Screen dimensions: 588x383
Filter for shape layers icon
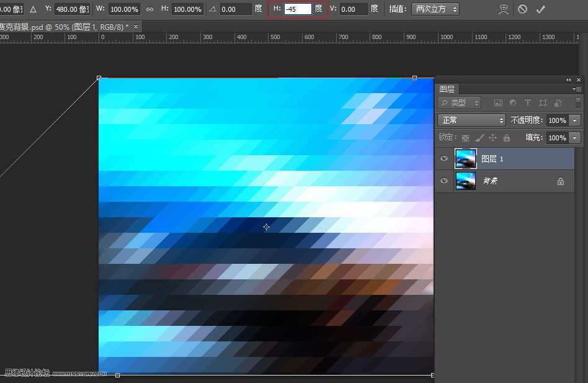543,103
